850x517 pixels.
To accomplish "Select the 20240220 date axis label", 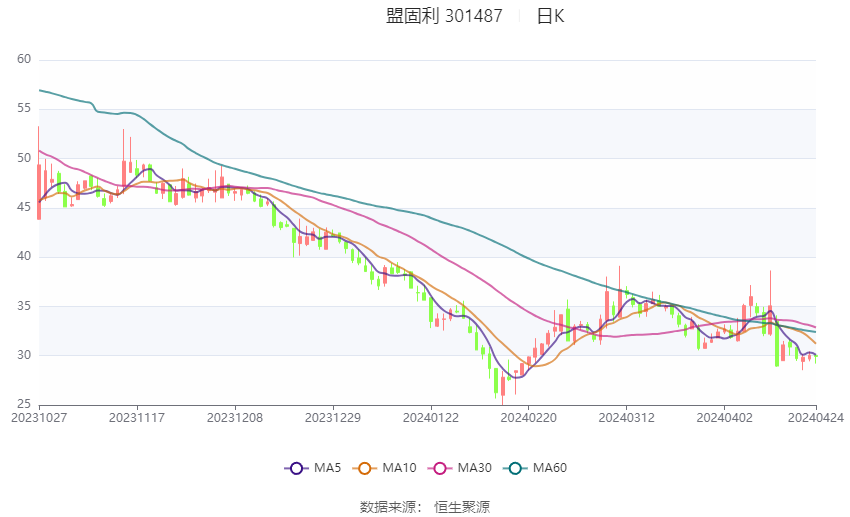I will (527, 418).
